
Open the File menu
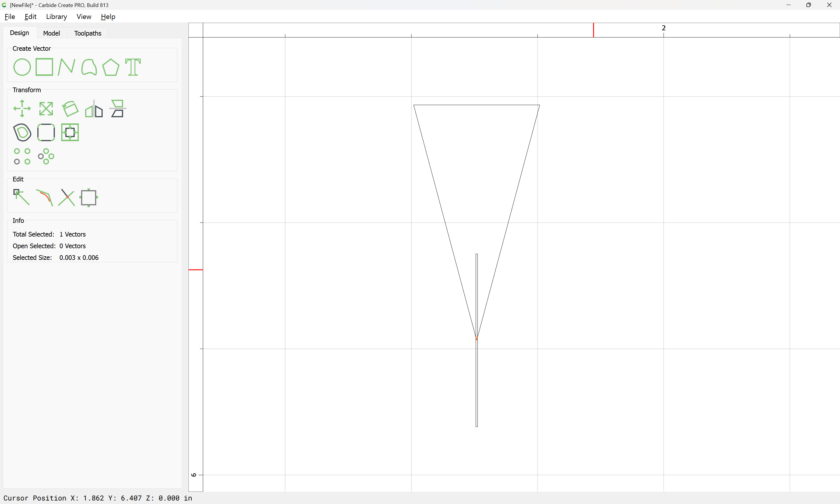coord(10,17)
